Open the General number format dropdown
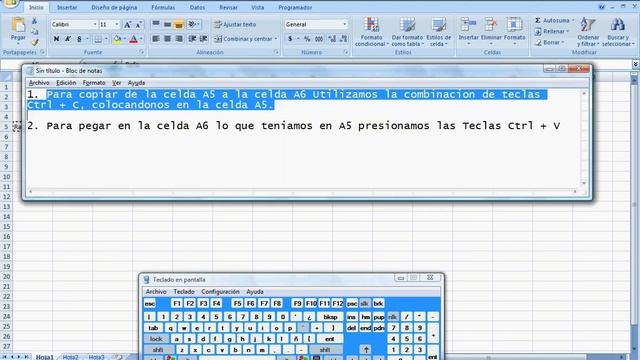 pos(344,24)
